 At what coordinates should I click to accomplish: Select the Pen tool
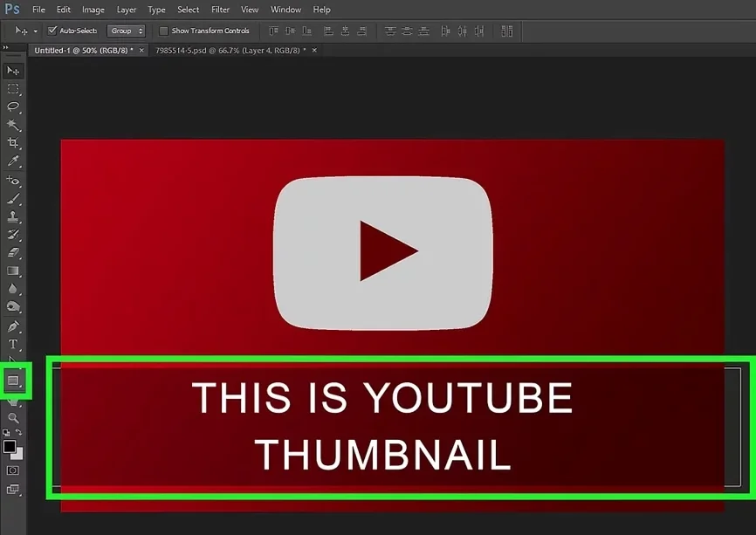(x=13, y=326)
